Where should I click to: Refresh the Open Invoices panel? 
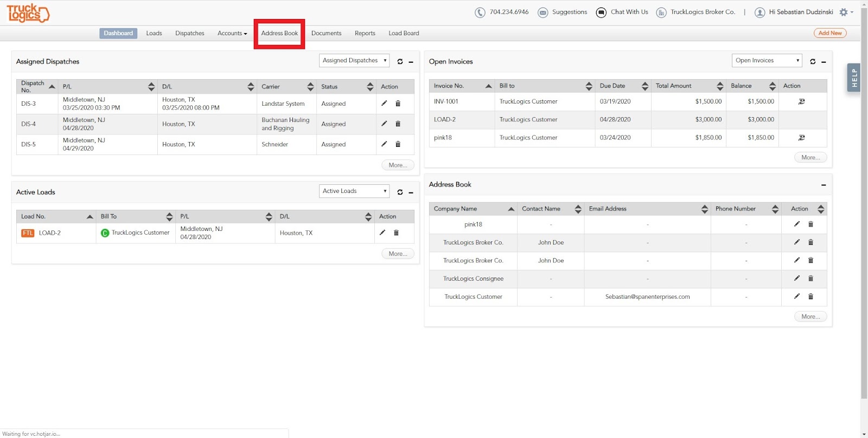tap(813, 62)
